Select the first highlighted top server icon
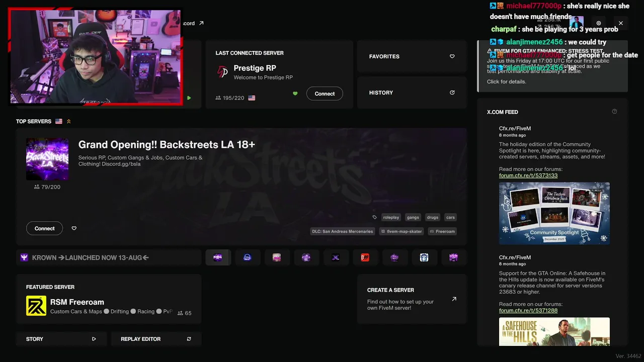Screen dimensions: 644x362 click(x=218, y=257)
